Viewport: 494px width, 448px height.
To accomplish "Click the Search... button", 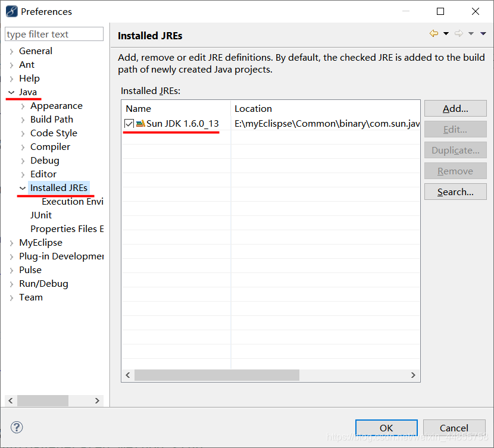I will click(x=455, y=192).
